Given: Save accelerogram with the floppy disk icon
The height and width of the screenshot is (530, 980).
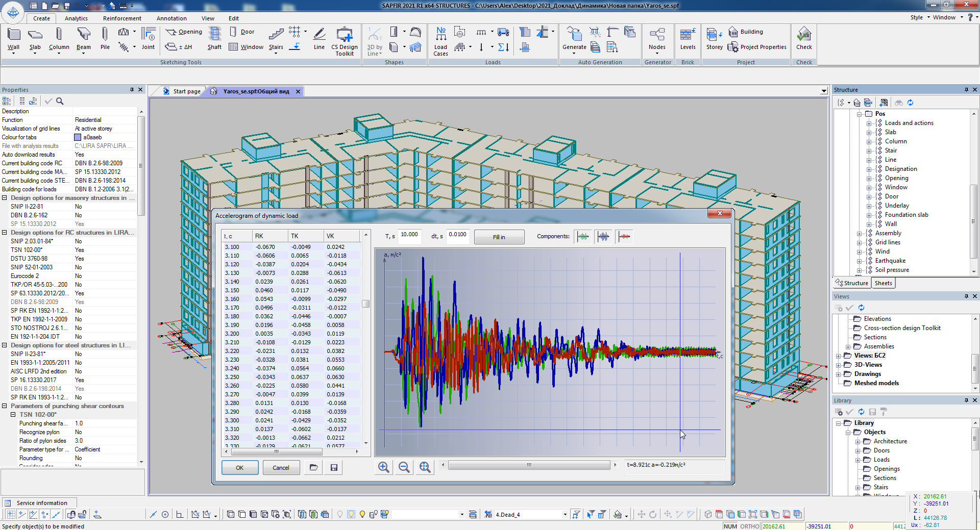Looking at the screenshot, I should click(334, 467).
